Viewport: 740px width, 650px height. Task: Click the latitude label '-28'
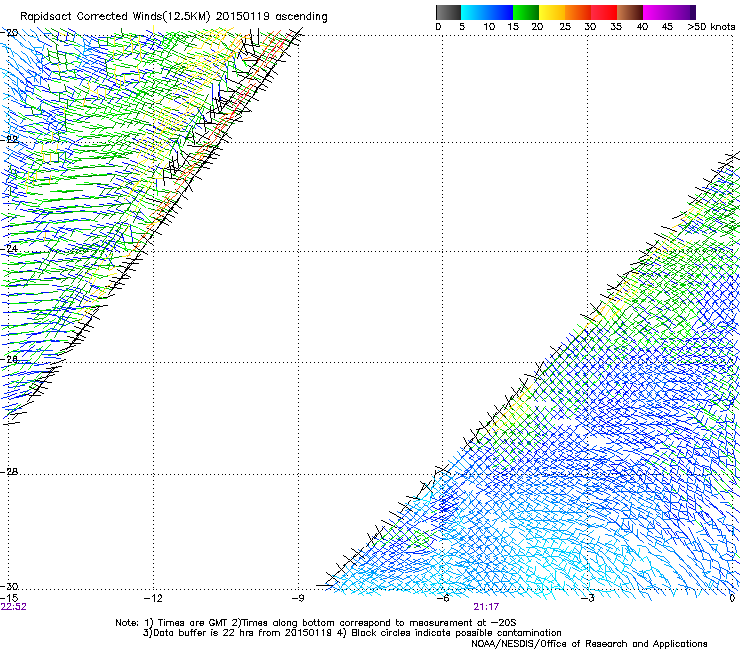coord(9,472)
